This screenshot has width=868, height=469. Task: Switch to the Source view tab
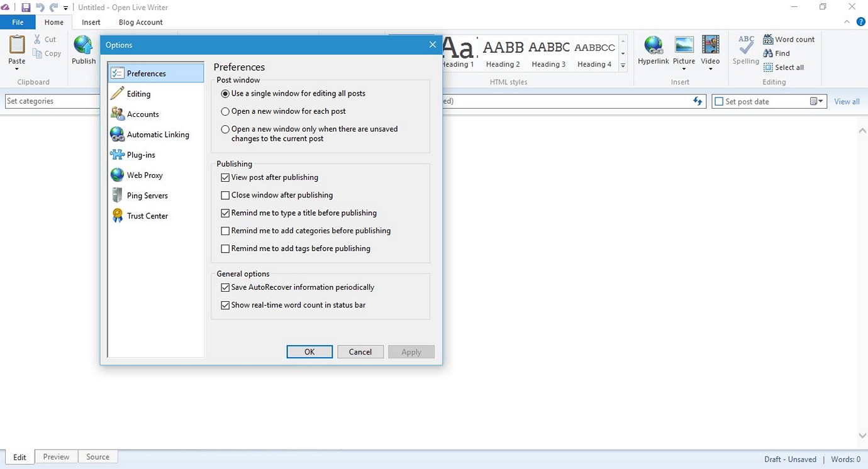click(x=97, y=457)
